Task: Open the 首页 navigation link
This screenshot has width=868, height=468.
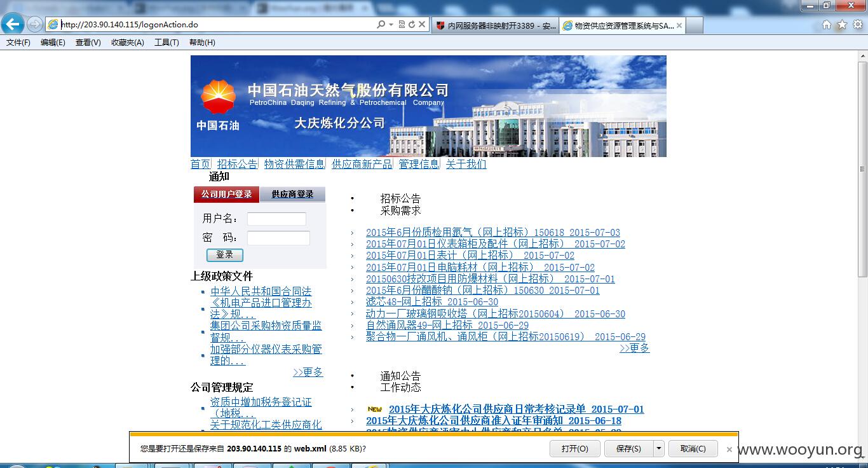Action: (x=200, y=164)
